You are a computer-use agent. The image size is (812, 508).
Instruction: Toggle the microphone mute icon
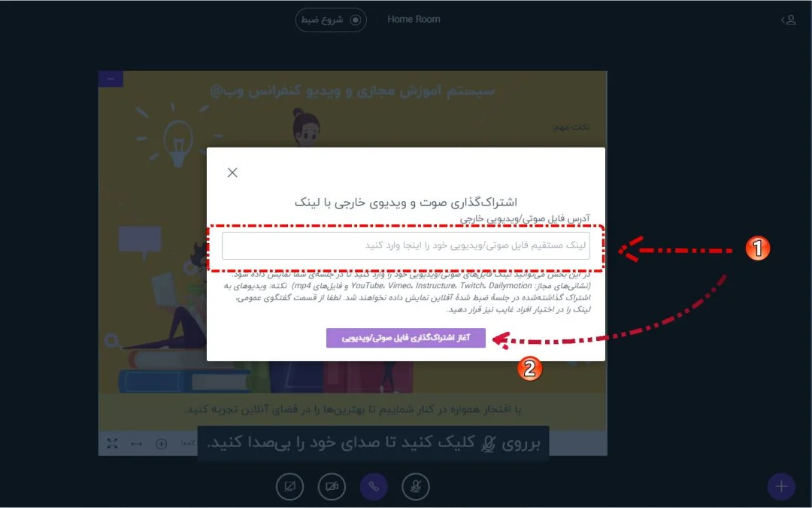coord(415,487)
